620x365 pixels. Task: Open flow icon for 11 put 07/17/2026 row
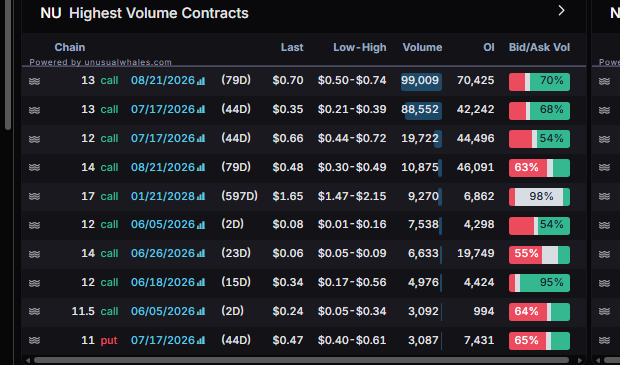pyautogui.click(x=34, y=340)
